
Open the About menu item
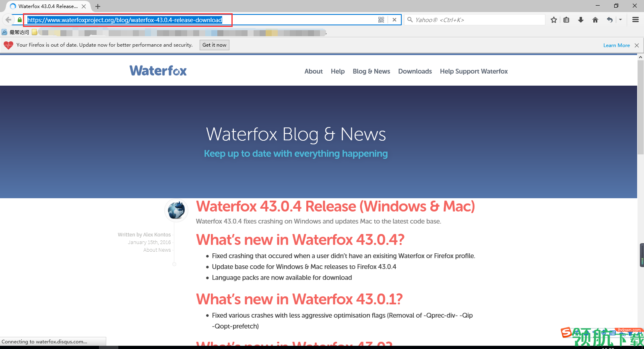point(314,71)
